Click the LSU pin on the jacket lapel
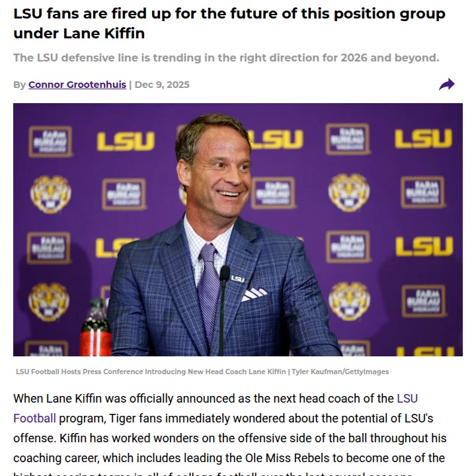The height and width of the screenshot is (476, 476). click(238, 279)
